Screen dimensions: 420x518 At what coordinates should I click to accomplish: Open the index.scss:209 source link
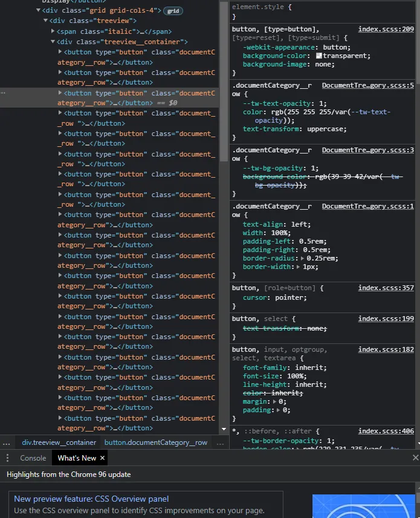[386, 29]
